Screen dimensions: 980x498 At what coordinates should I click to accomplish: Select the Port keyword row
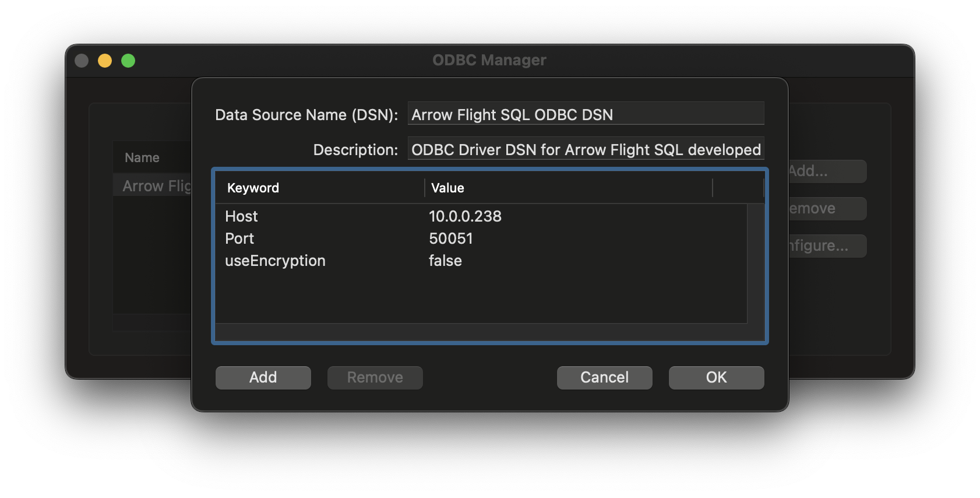[x=239, y=239]
